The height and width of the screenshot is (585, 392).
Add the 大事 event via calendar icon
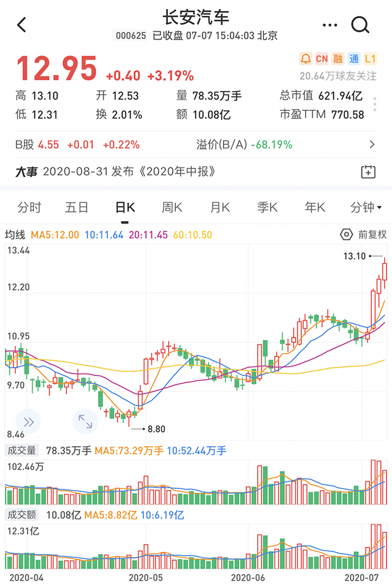pos(367,172)
